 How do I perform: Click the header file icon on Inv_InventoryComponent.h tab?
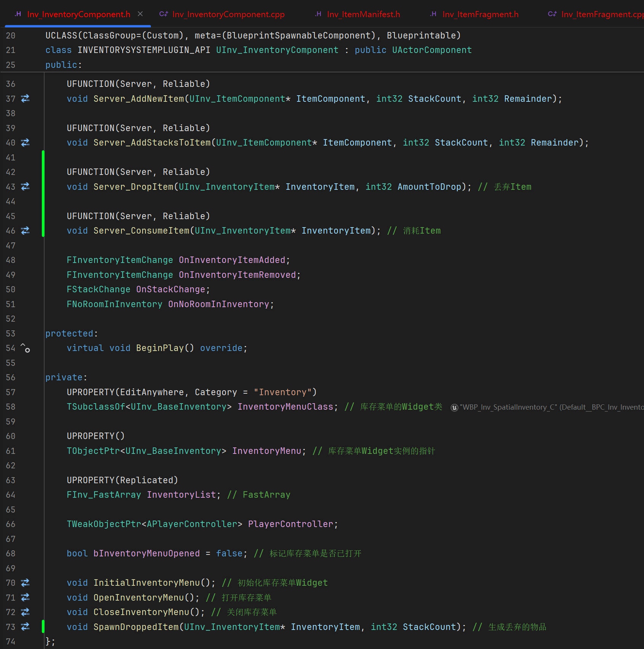pyautogui.click(x=18, y=14)
